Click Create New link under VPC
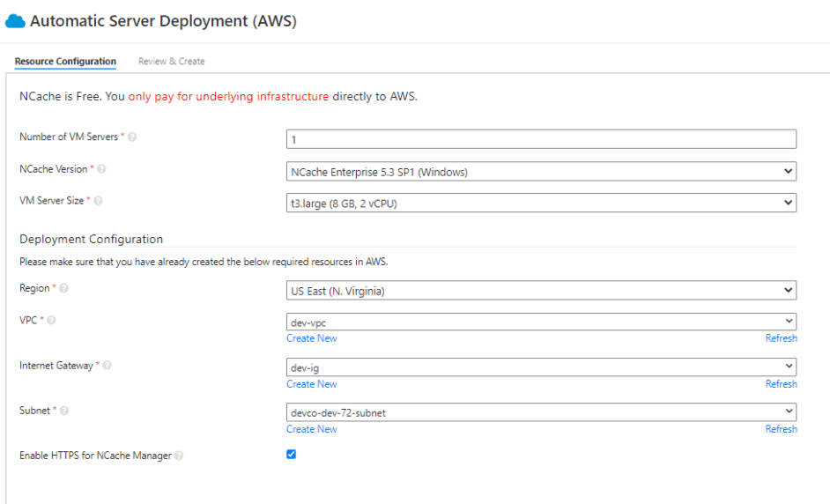Viewport: 830px width, 504px height. click(312, 338)
